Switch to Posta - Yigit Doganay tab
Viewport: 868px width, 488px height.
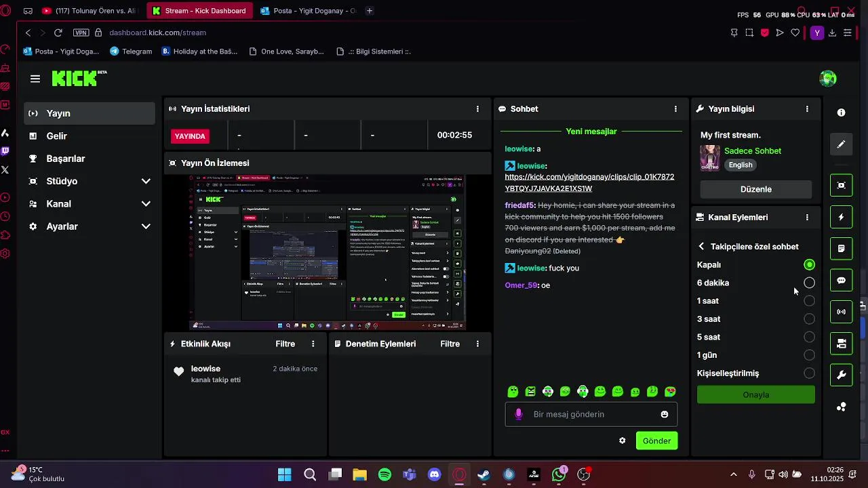[x=309, y=11]
